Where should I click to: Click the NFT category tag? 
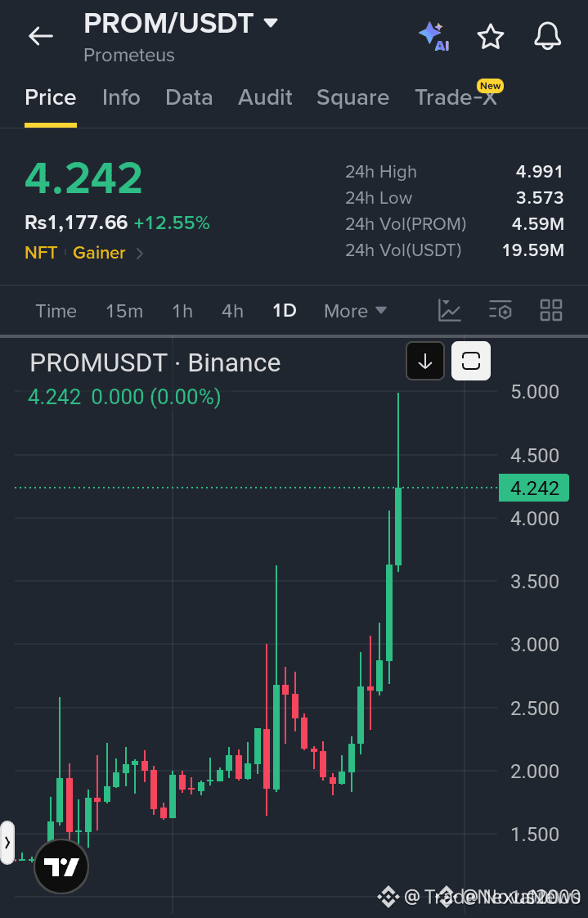[41, 253]
